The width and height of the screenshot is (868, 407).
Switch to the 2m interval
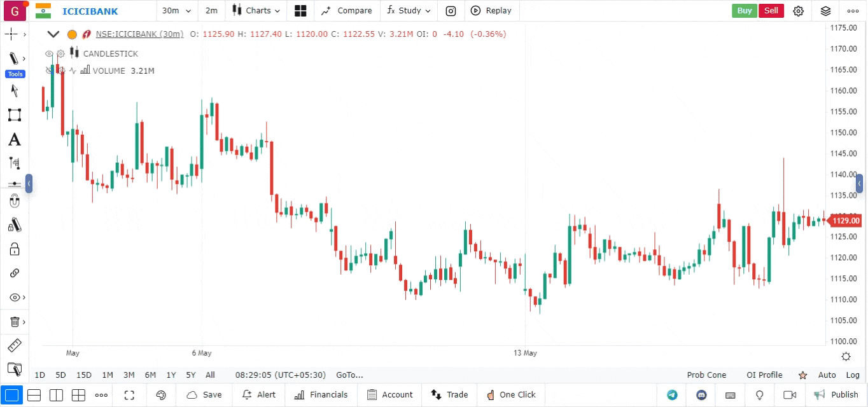click(211, 11)
